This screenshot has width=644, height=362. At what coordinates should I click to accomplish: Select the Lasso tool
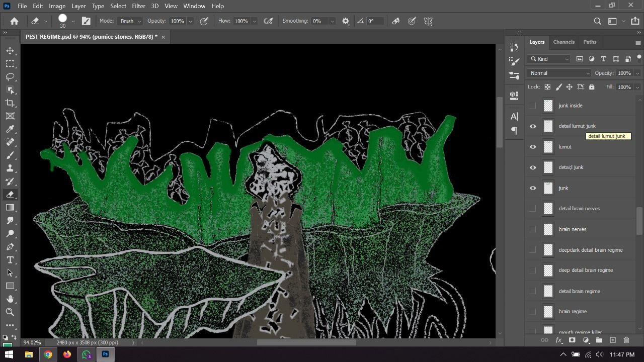(x=10, y=77)
